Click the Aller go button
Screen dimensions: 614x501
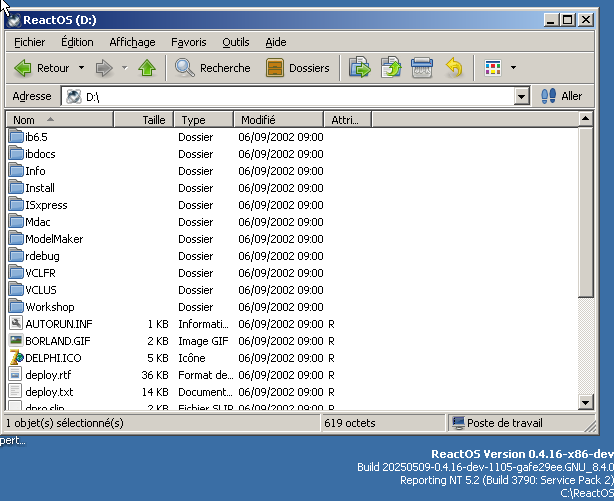pyautogui.click(x=562, y=96)
